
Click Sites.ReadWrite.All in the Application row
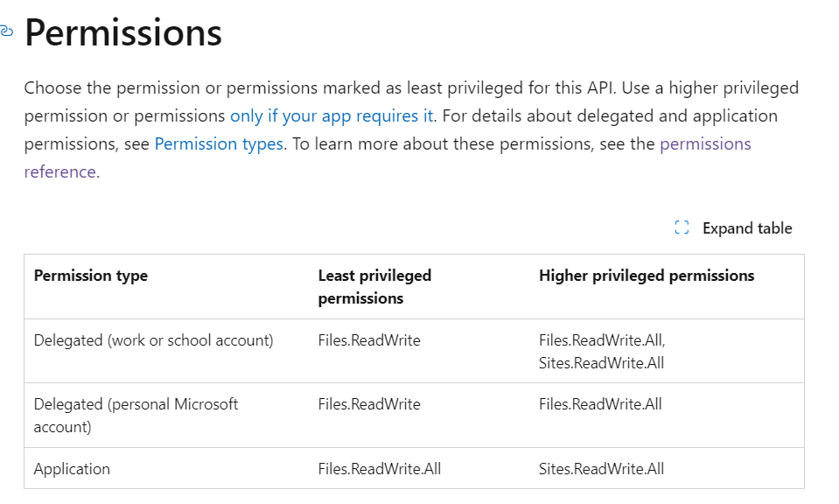coord(601,469)
